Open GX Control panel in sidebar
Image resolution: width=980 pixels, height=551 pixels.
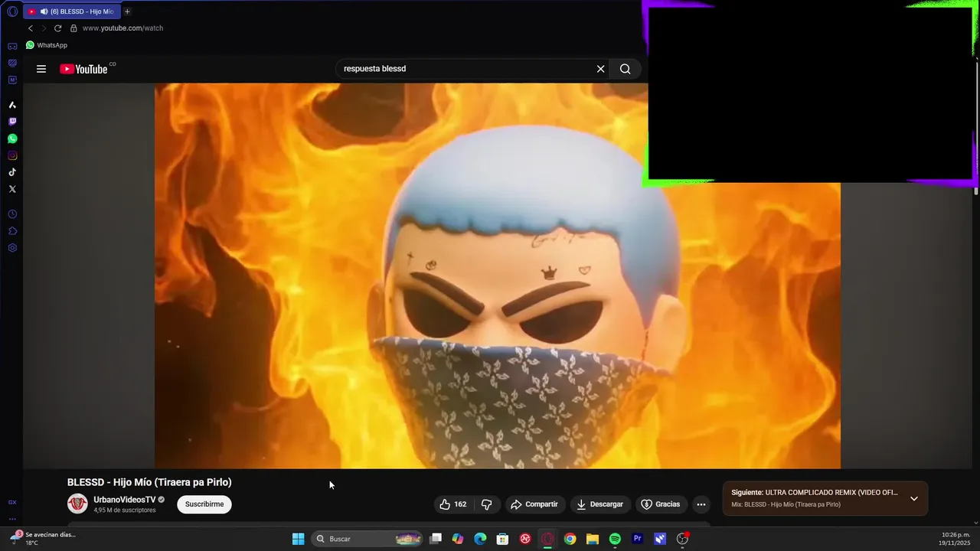click(x=12, y=64)
